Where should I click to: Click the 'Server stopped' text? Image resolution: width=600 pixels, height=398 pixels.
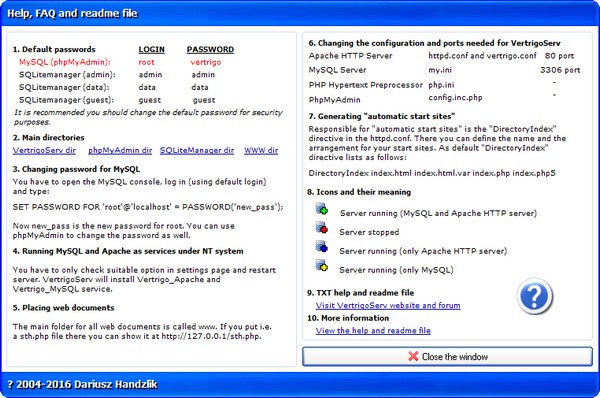[x=369, y=232]
